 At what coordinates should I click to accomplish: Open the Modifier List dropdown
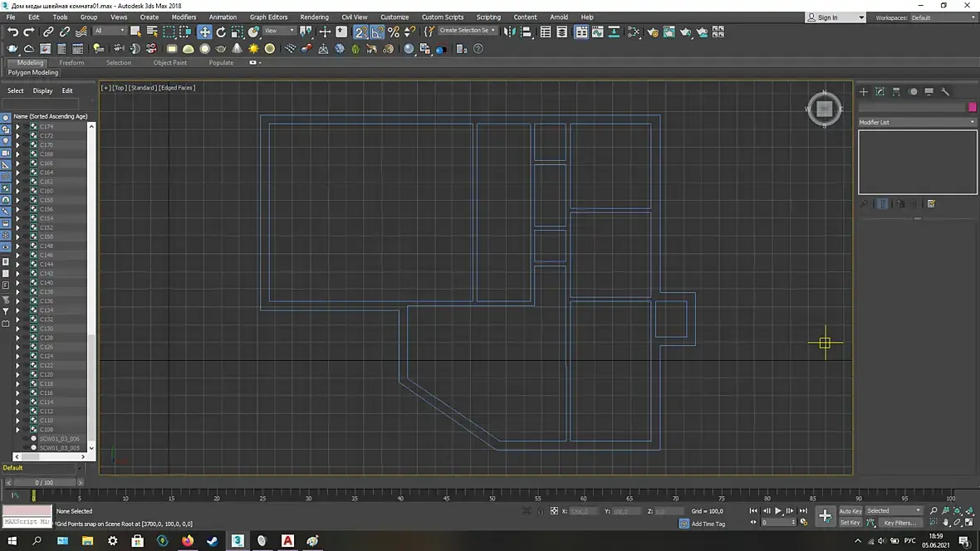(917, 123)
